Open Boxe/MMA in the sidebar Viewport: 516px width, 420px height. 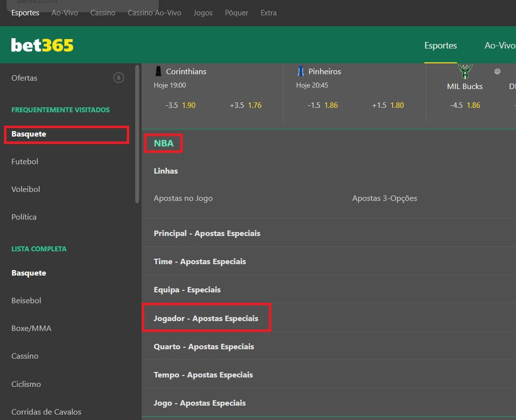tap(31, 328)
